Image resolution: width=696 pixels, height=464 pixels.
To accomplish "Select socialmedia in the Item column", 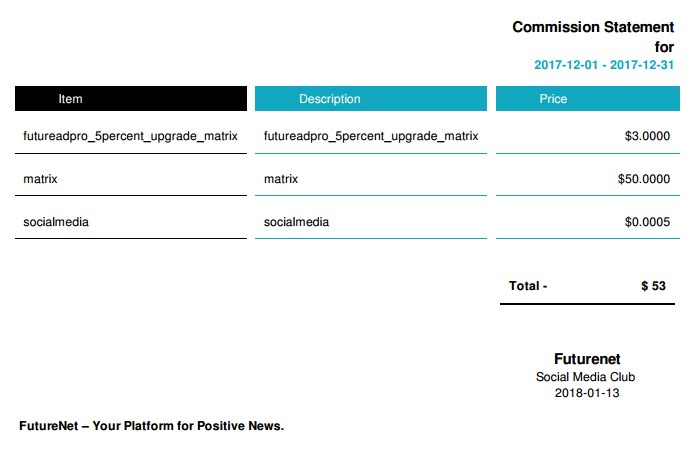I will pos(56,222).
